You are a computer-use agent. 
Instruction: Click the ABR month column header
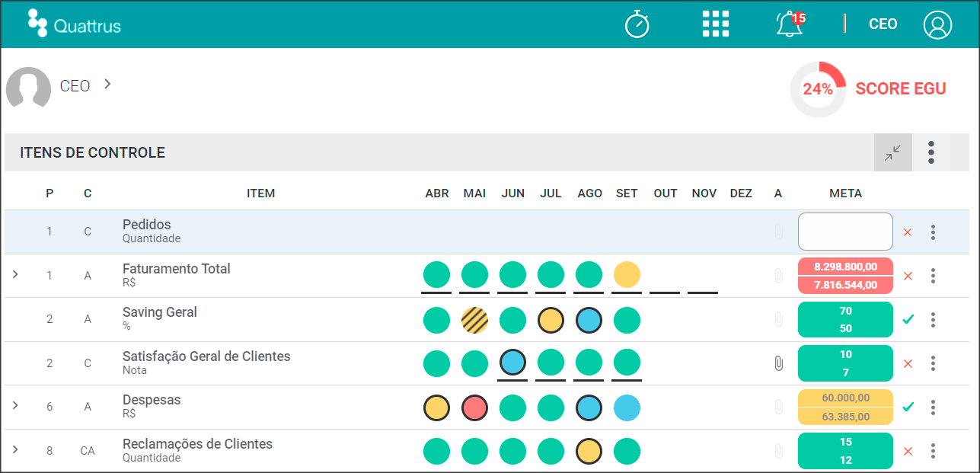tap(437, 193)
